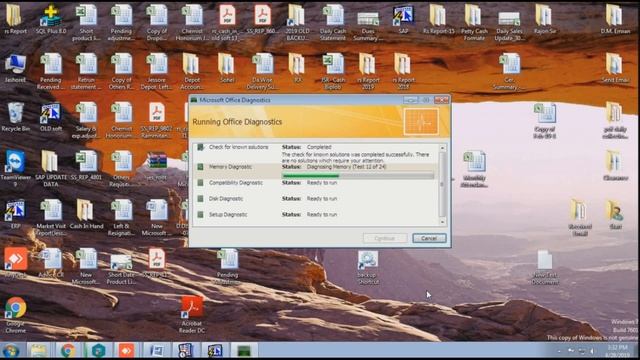The width and height of the screenshot is (640, 360).
Task: Open Acrobat Reader DC shortcut
Action: [x=192, y=315]
